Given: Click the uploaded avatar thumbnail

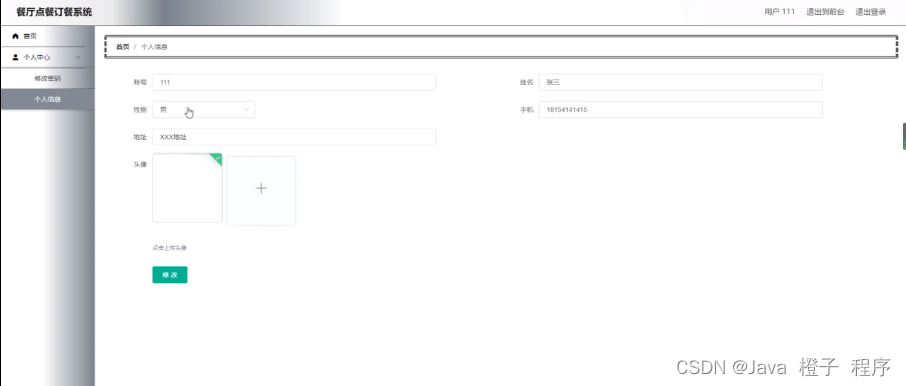Looking at the screenshot, I should point(187,188).
